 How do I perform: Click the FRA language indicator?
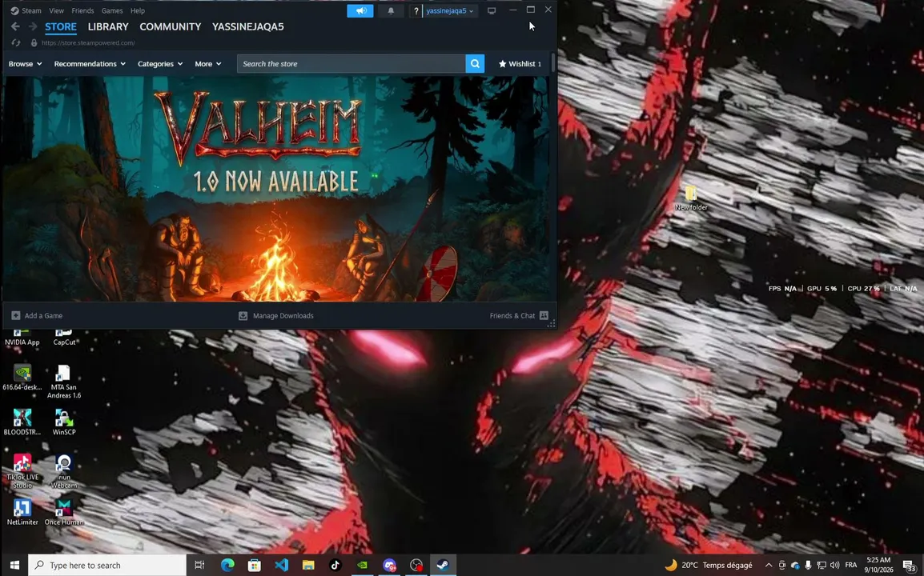point(851,566)
